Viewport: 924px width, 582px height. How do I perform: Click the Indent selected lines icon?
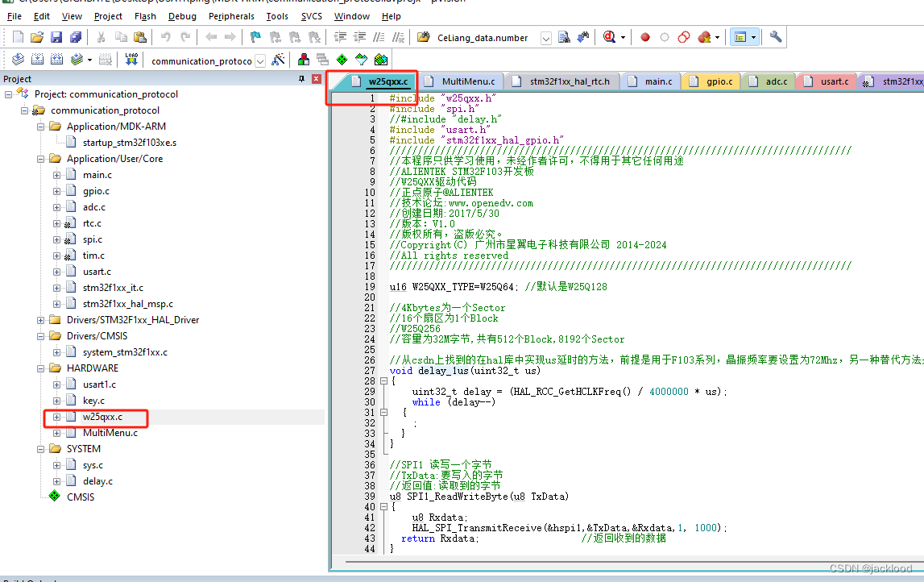pos(340,37)
